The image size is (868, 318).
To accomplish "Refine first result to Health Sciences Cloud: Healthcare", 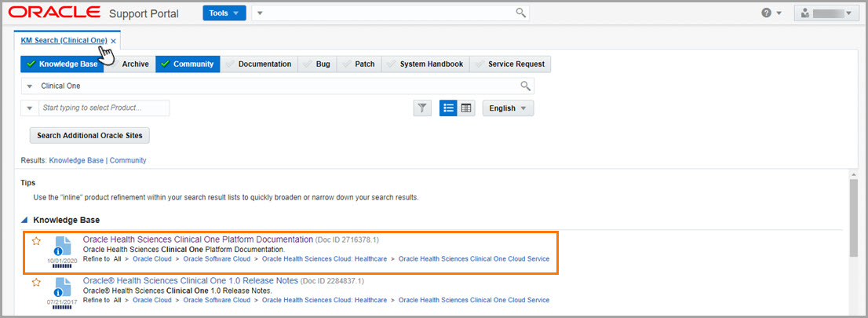I will point(324,259).
